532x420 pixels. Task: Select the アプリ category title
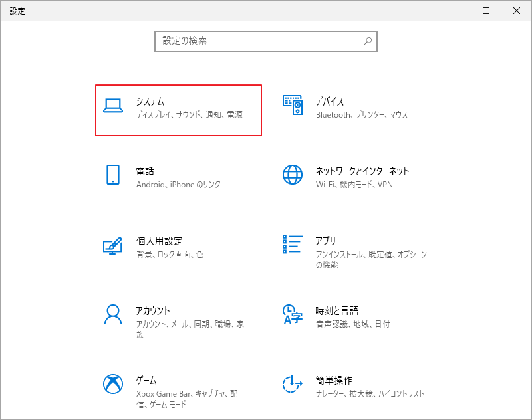coord(326,241)
